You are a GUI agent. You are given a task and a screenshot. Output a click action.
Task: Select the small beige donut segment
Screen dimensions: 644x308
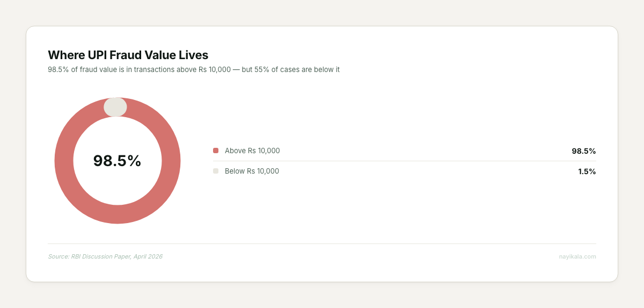coord(115,107)
